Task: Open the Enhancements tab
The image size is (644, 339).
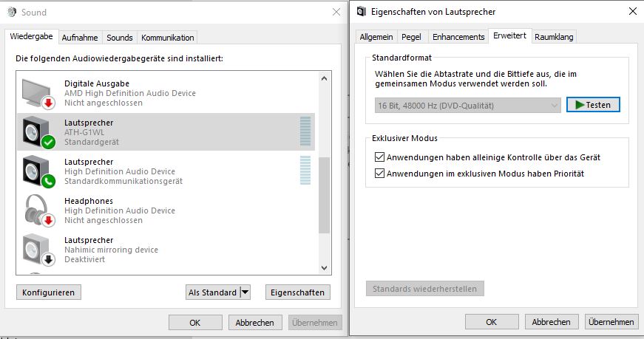Action: [458, 37]
